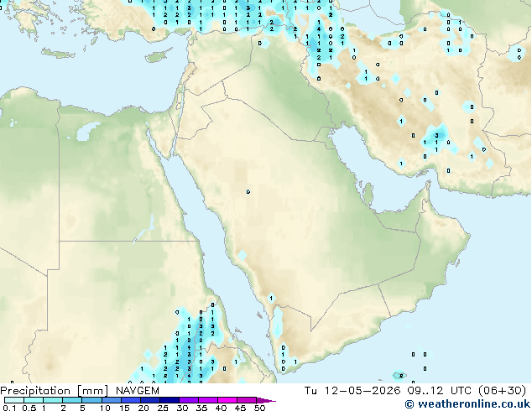Pick the 5–10 mm legend swatch
This screenshot has height=411, width=532.
91,400
